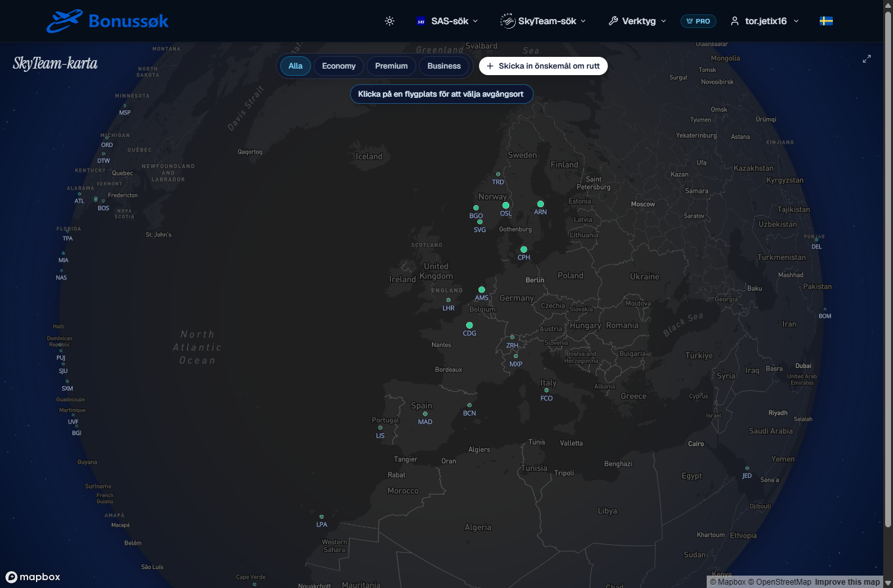This screenshot has height=588, width=893.
Task: Select the MIA airport marker
Action: [x=63, y=253]
